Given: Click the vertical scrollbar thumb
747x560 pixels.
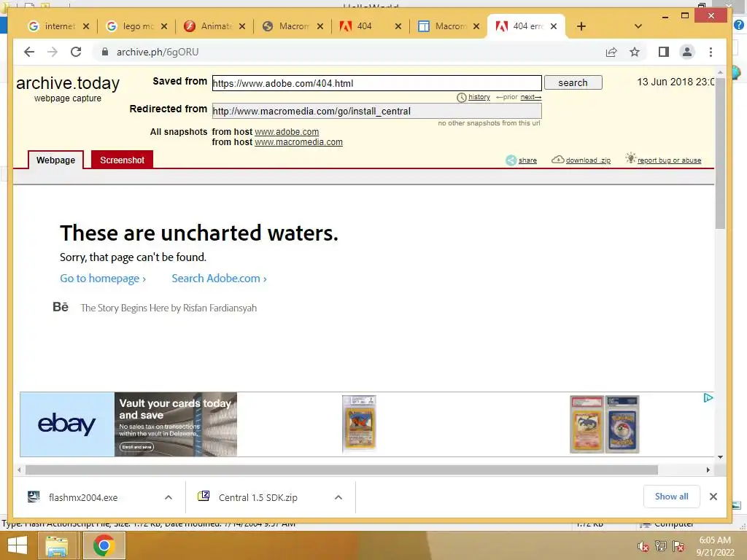Looking at the screenshot, I should (x=720, y=153).
